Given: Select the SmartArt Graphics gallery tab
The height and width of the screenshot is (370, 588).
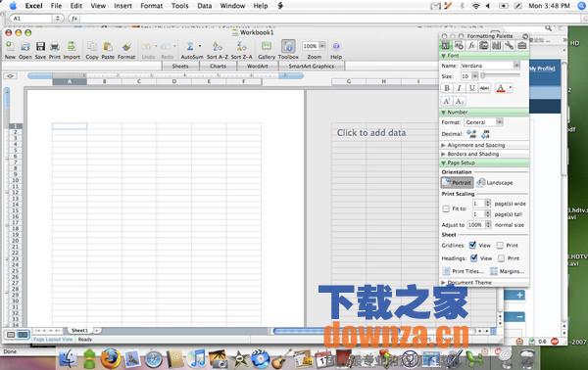Looking at the screenshot, I should click(x=312, y=67).
